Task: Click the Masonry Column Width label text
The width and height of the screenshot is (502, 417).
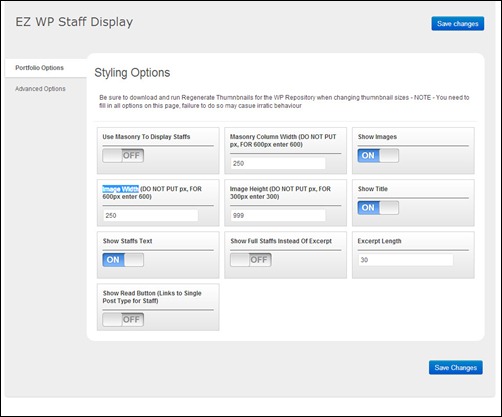Action: [283, 141]
